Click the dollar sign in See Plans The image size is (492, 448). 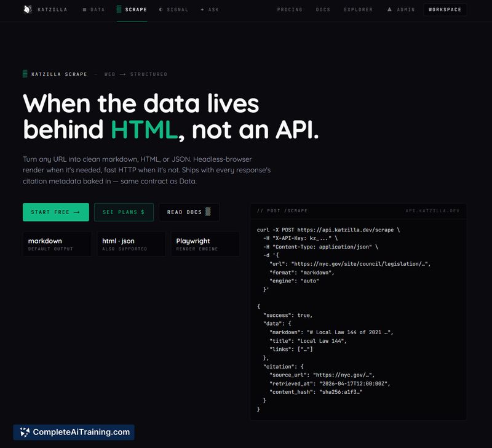point(143,212)
